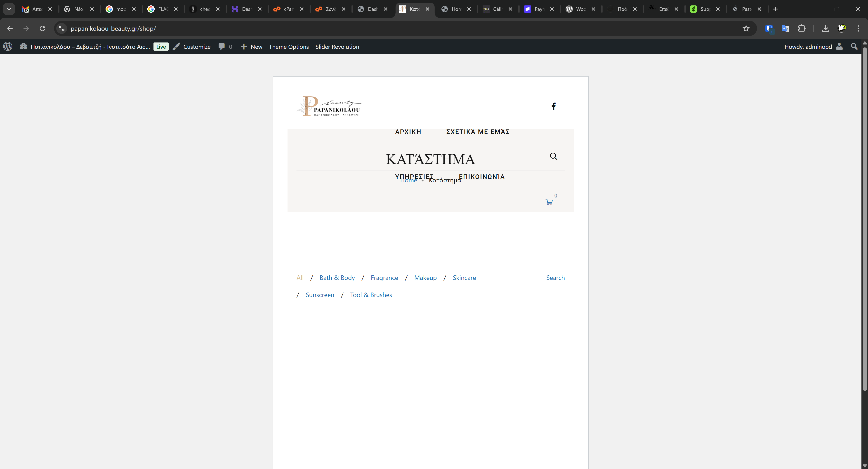
Task: Open the Chrome three-dot menu
Action: tap(858, 29)
